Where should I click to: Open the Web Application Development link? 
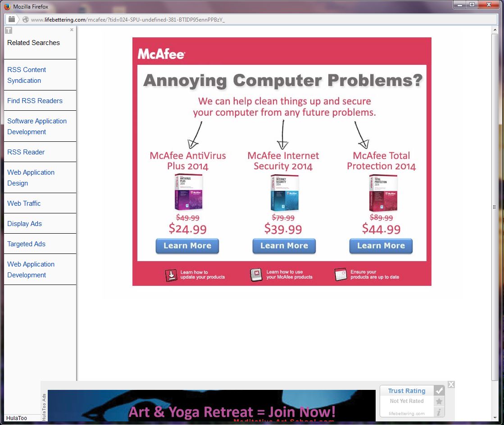(31, 270)
